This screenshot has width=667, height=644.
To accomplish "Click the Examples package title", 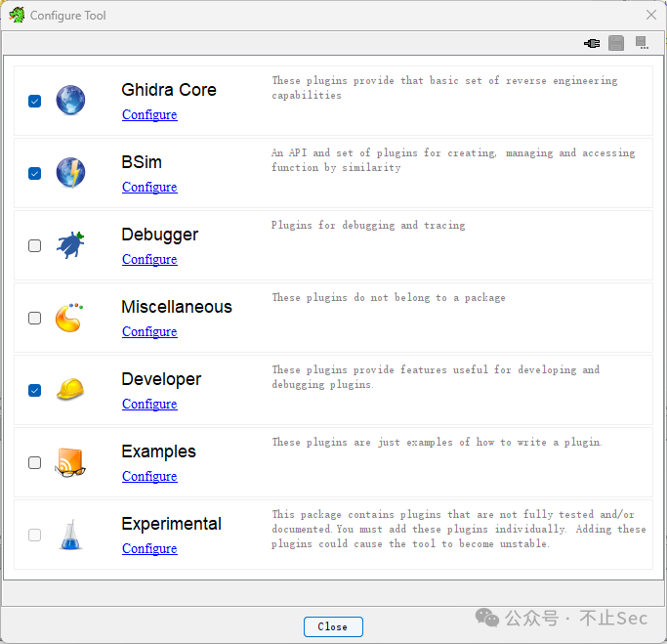I will click(x=158, y=451).
